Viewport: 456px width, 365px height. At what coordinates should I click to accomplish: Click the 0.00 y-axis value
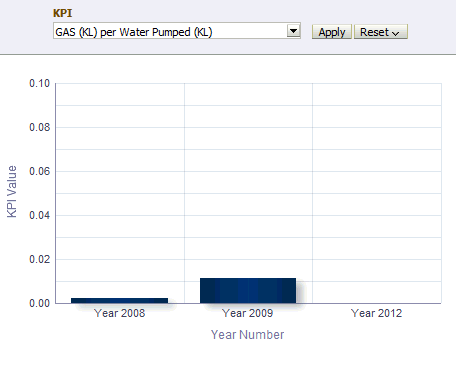point(39,303)
